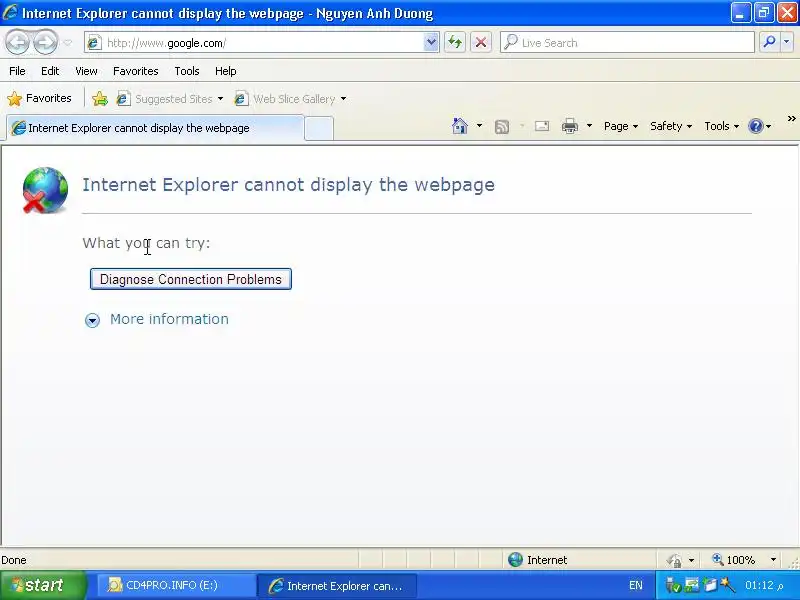The height and width of the screenshot is (600, 800).
Task: Open the Page command menu
Action: point(620,126)
